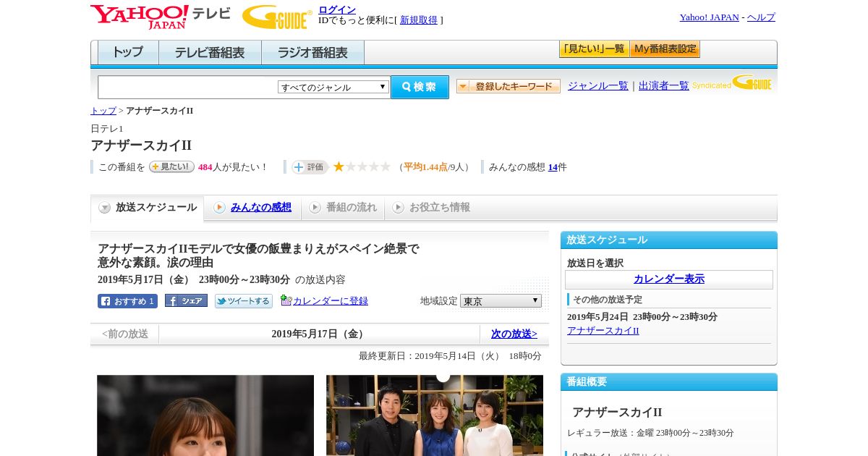The width and height of the screenshot is (868, 456).
Task: Go to 次の放送 link
Action: click(x=514, y=334)
